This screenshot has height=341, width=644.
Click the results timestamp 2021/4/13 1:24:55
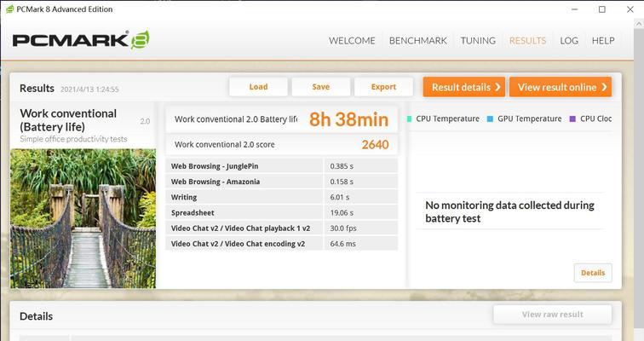click(89, 90)
